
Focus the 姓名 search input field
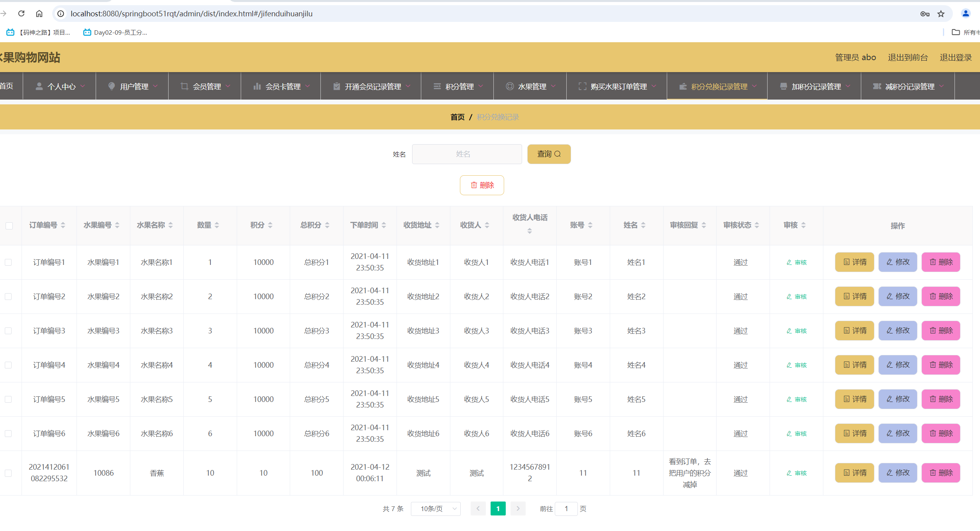467,154
